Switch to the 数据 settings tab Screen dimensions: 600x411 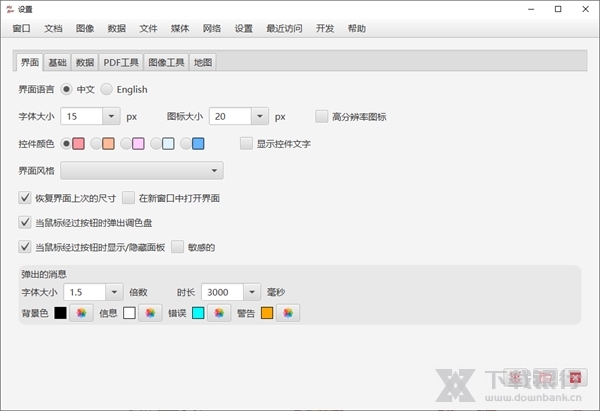point(85,62)
